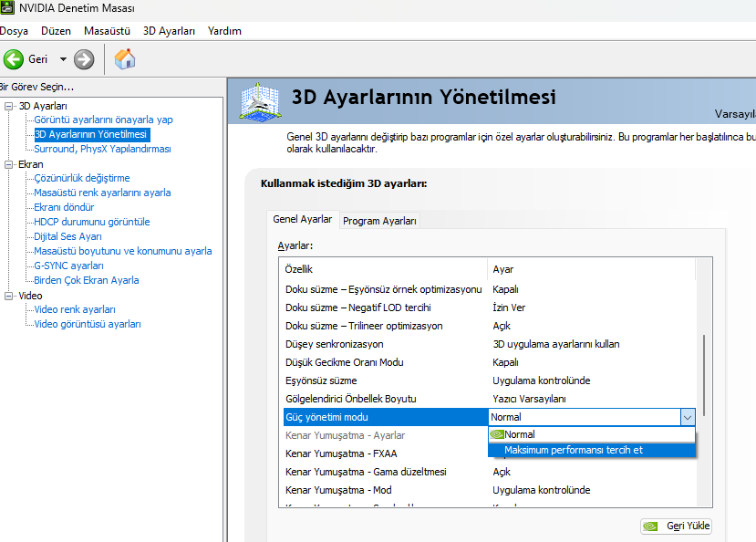Switch to the Program Ayarları tab
756x542 pixels.
(379, 221)
